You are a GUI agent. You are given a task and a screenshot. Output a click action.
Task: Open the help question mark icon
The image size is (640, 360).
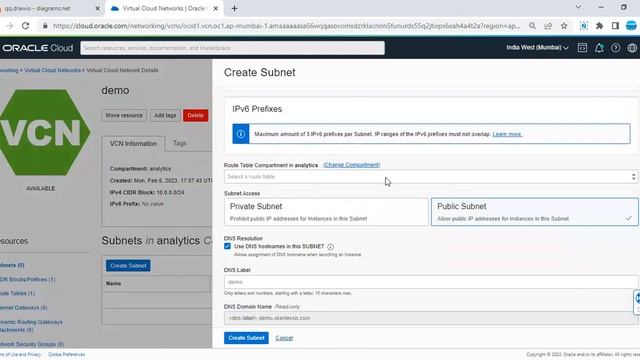(616, 48)
